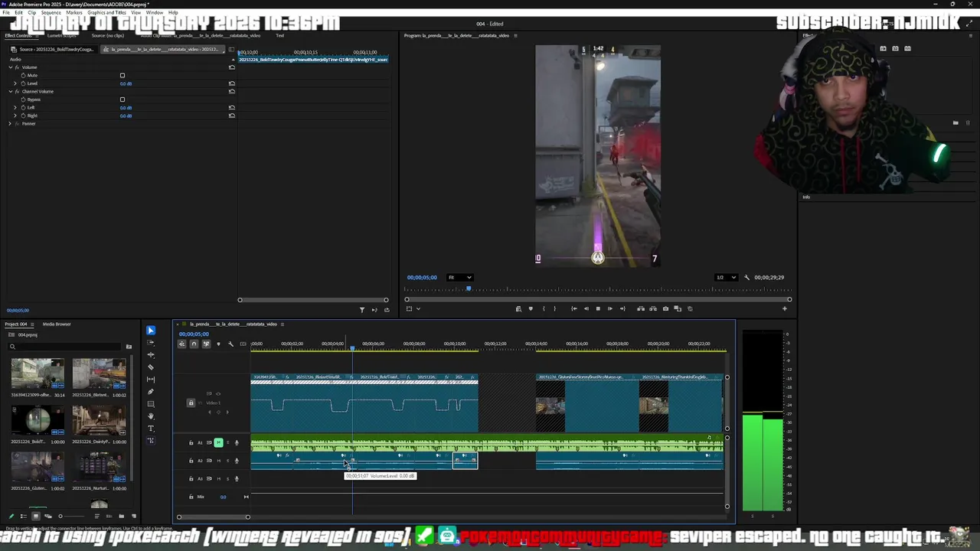Open timeline display settings wrench

tap(230, 344)
